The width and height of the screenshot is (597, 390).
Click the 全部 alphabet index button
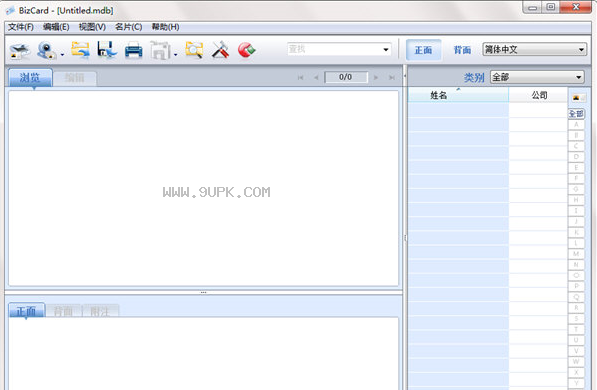(576, 114)
